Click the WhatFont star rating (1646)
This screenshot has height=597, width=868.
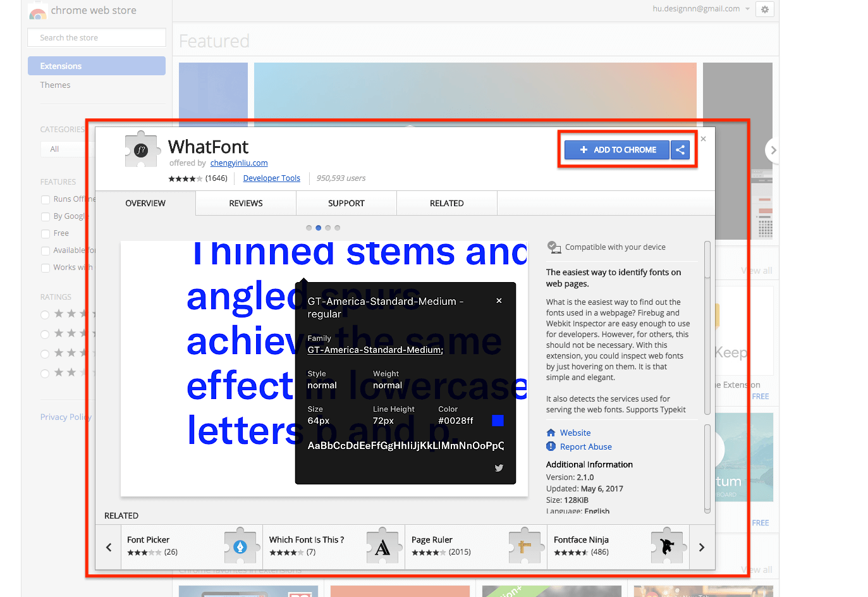(197, 178)
